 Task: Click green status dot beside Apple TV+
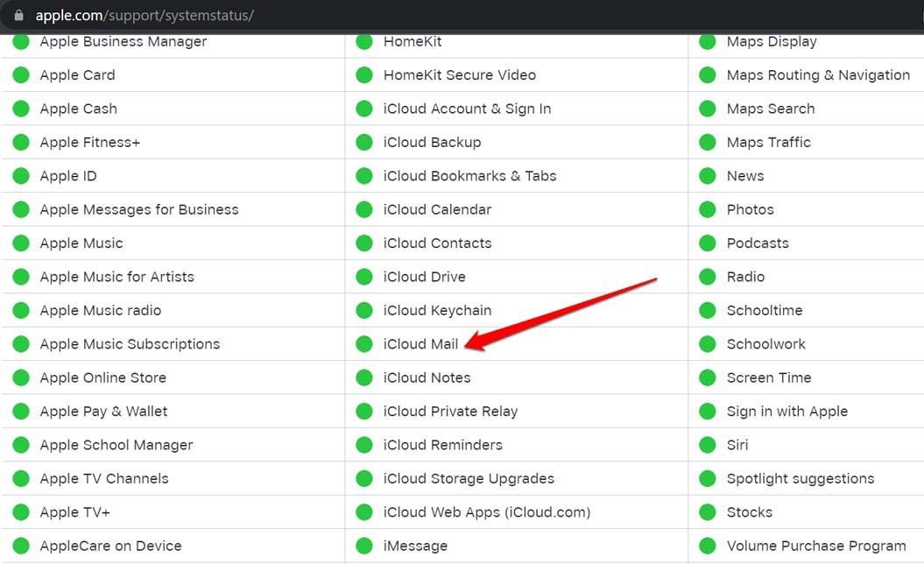click(x=21, y=512)
